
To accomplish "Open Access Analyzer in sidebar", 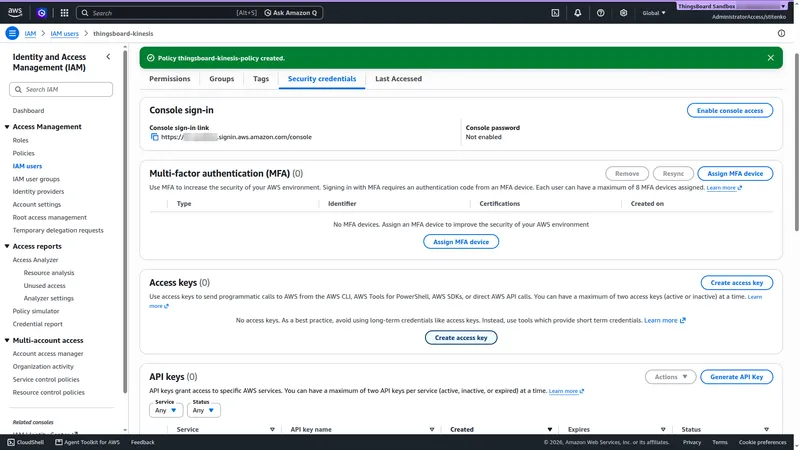I will (35, 260).
